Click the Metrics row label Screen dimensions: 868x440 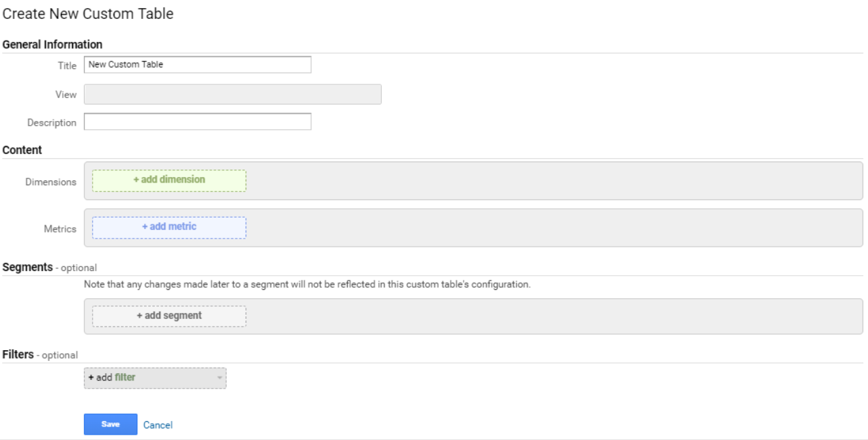60,229
